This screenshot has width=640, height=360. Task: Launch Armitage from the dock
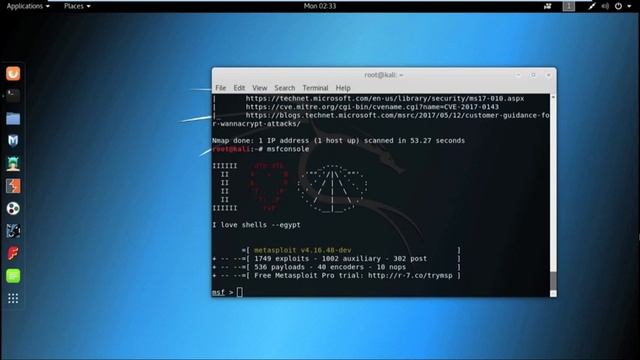click(x=13, y=164)
